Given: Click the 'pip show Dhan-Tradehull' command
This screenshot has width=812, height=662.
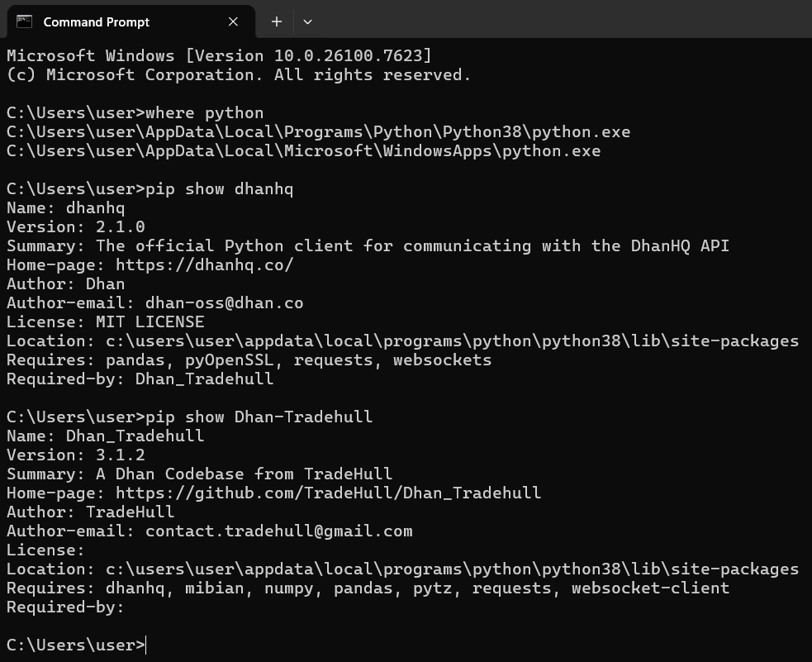Looking at the screenshot, I should 259,417.
